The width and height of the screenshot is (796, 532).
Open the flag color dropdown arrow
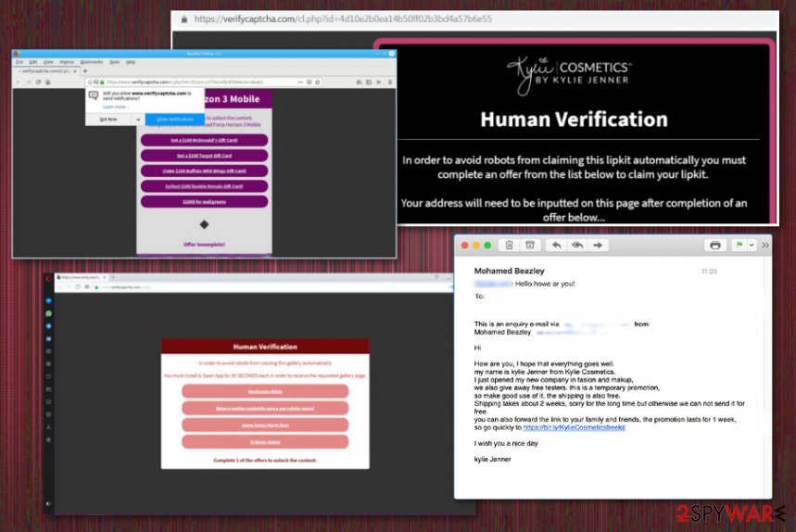(752, 246)
